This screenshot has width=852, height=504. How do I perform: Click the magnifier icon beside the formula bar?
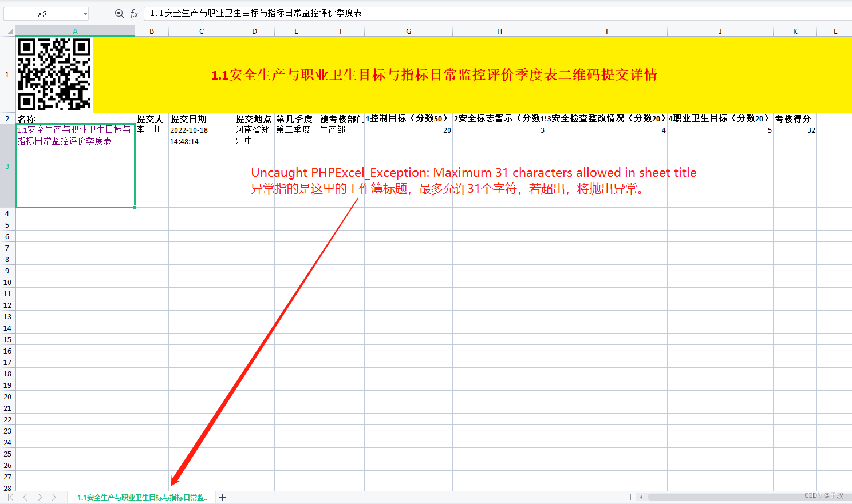tap(119, 13)
